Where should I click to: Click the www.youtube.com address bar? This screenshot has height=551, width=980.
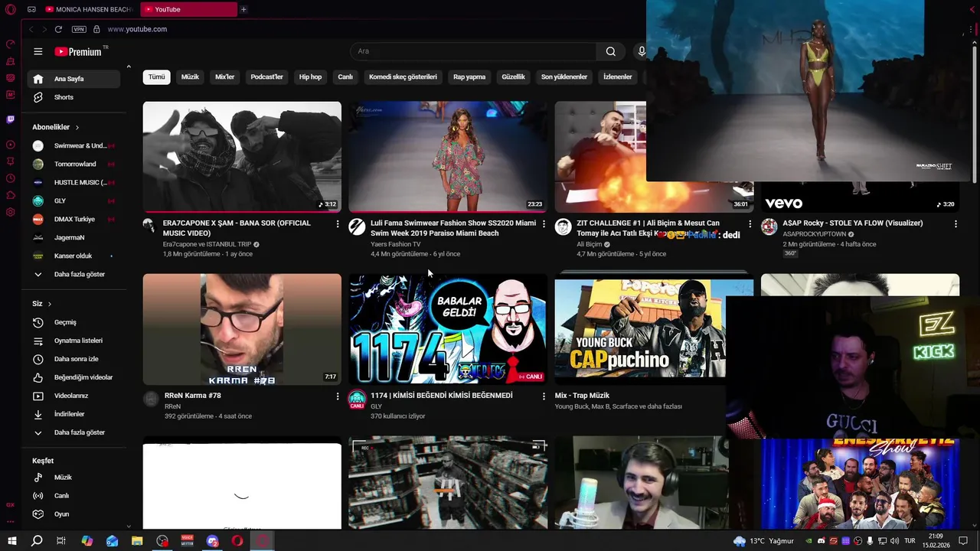coord(137,29)
